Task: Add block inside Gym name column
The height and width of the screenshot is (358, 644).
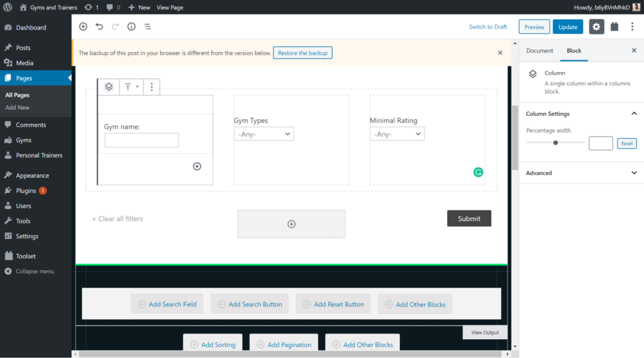Action: tap(197, 166)
